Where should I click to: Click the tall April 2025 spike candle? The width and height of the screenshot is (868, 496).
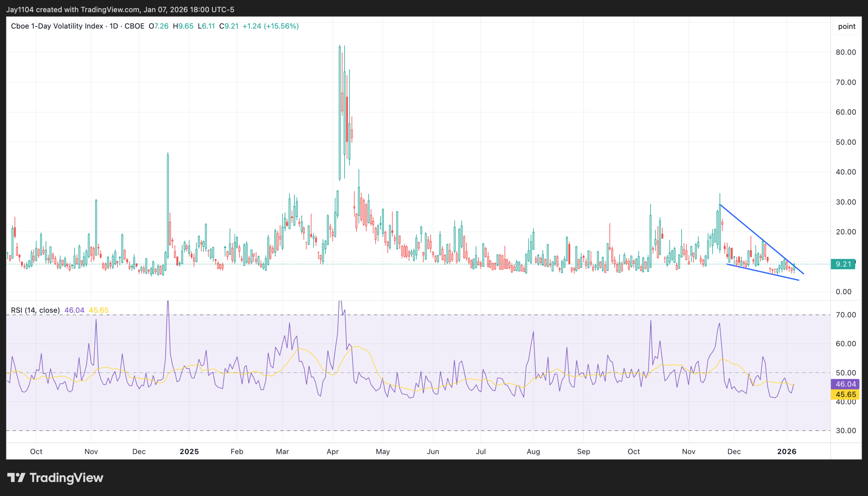[x=339, y=112]
